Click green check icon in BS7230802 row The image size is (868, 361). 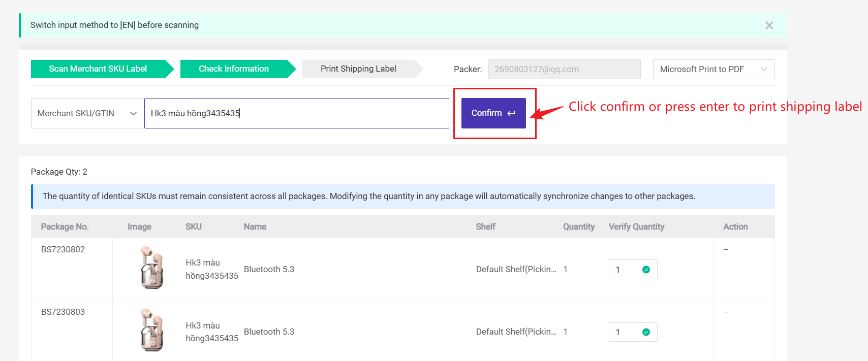pyautogui.click(x=646, y=270)
